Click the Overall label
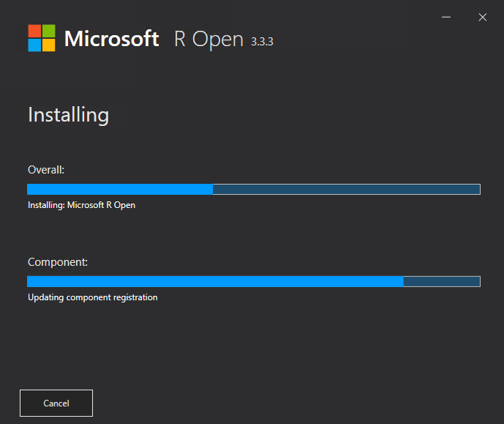This screenshot has height=424, width=504. pos(46,170)
